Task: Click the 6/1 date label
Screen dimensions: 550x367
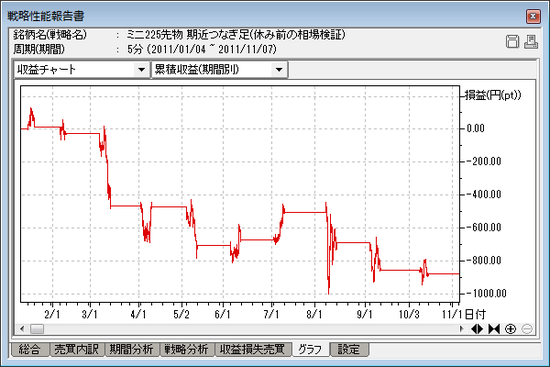Action: [222, 314]
